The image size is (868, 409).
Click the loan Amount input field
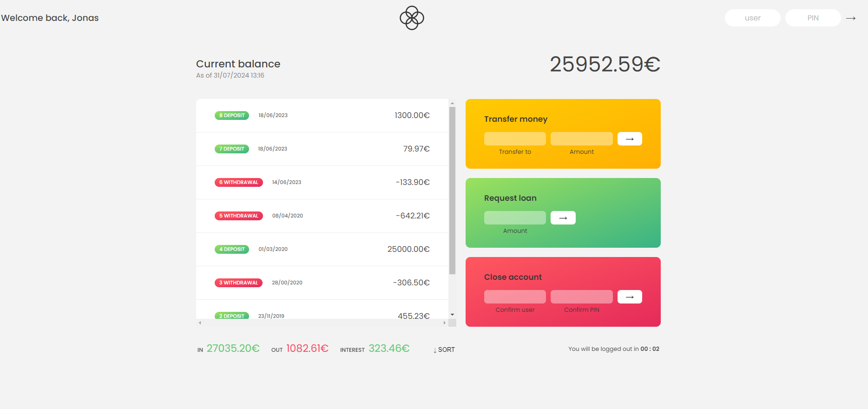[x=515, y=218]
